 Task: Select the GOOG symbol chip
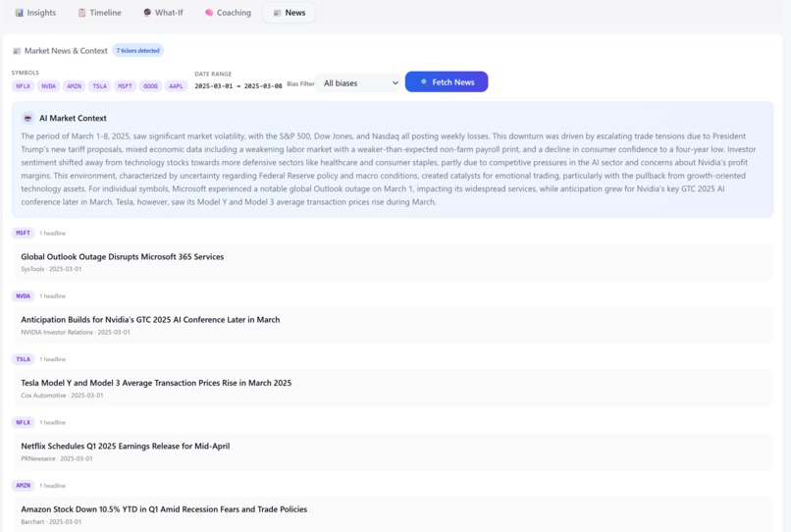click(150, 86)
